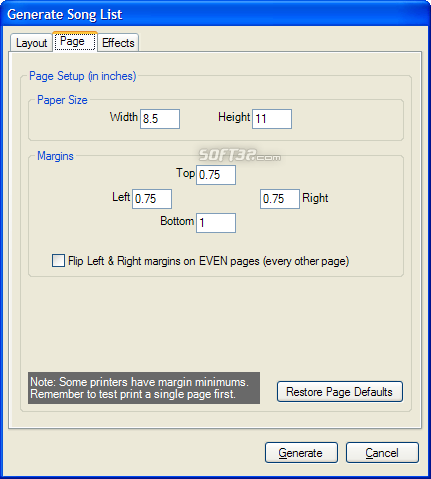Cancel the Generate Song List dialog
This screenshot has width=431, height=479.
click(382, 453)
